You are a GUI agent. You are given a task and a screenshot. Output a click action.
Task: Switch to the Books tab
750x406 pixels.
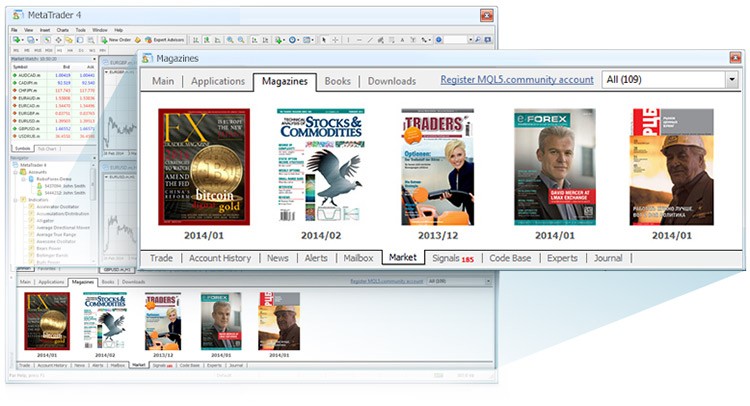[338, 81]
